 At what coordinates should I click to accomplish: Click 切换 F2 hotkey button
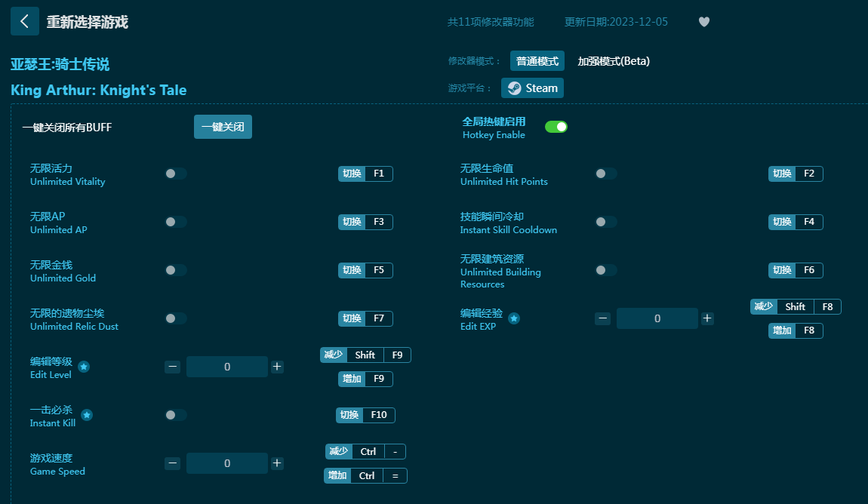(796, 174)
